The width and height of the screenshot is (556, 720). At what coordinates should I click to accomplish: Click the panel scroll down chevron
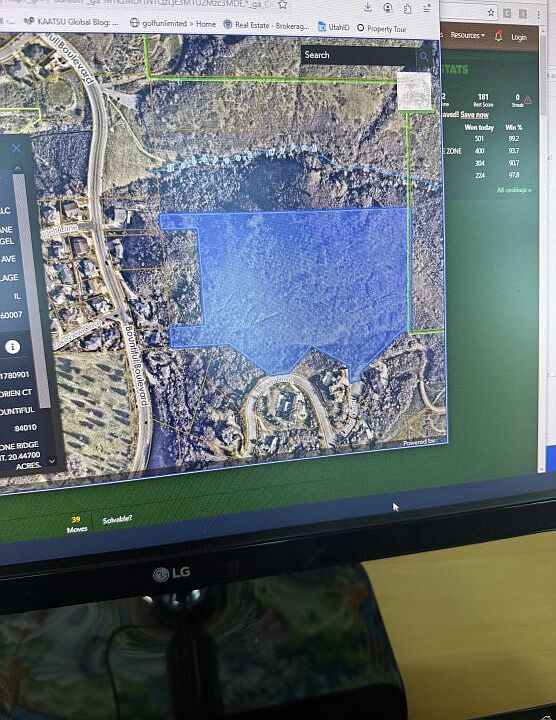(52, 460)
